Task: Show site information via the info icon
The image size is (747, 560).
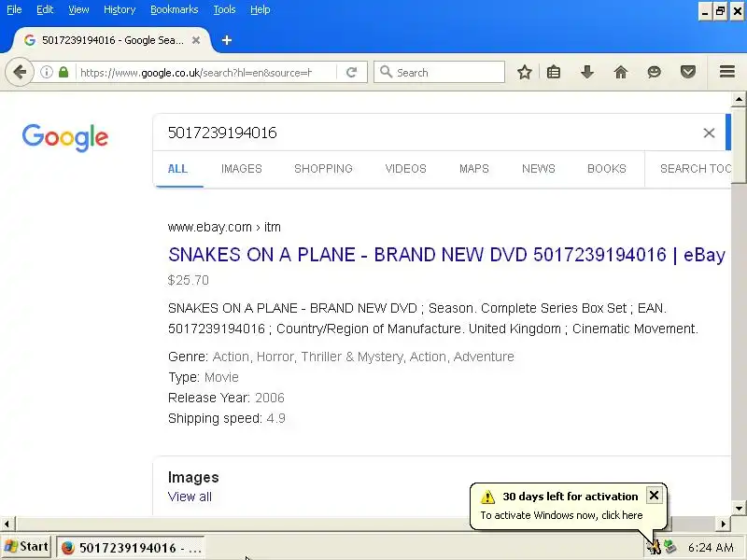Action: click(x=46, y=73)
